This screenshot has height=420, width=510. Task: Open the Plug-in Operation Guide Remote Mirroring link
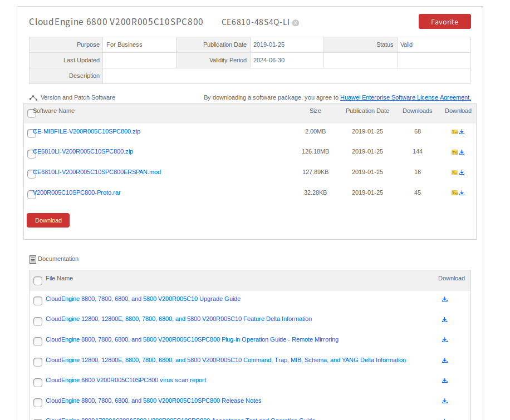(x=192, y=339)
